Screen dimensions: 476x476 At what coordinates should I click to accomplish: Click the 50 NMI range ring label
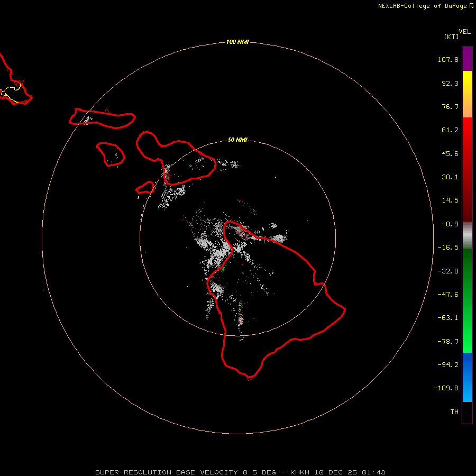[237, 140]
